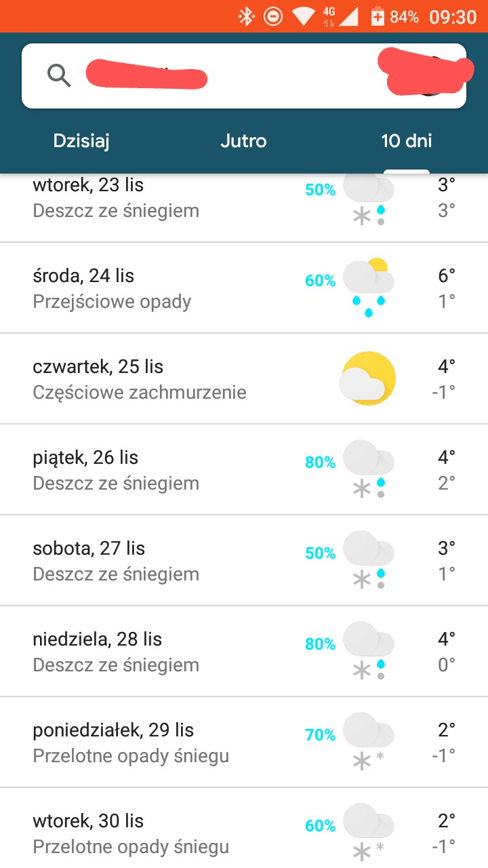
Task: Tap the sleet icon for piątek, 26 lis
Action: point(368,469)
